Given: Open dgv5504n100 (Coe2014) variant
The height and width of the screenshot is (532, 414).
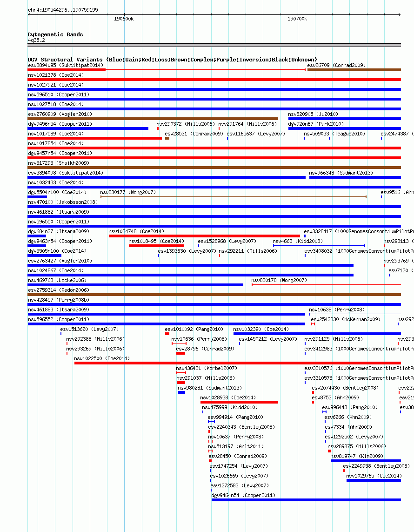Looking at the screenshot, I should click(37, 197).
